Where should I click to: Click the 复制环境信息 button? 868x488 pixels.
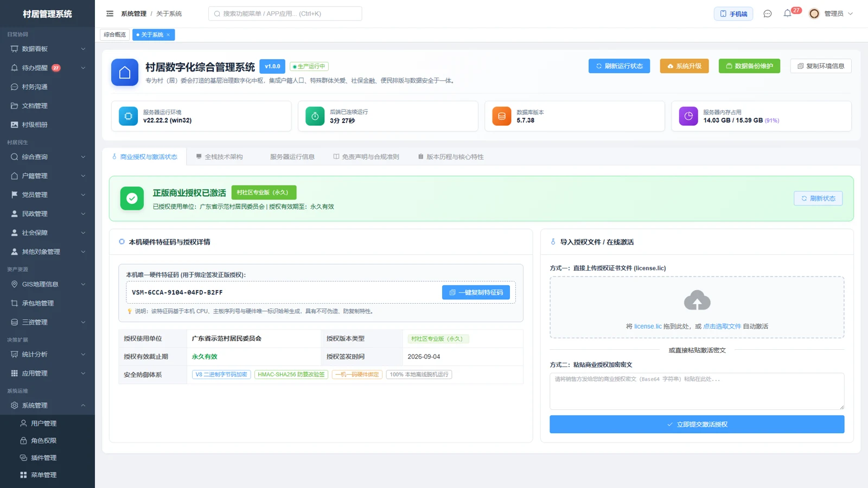(x=821, y=66)
